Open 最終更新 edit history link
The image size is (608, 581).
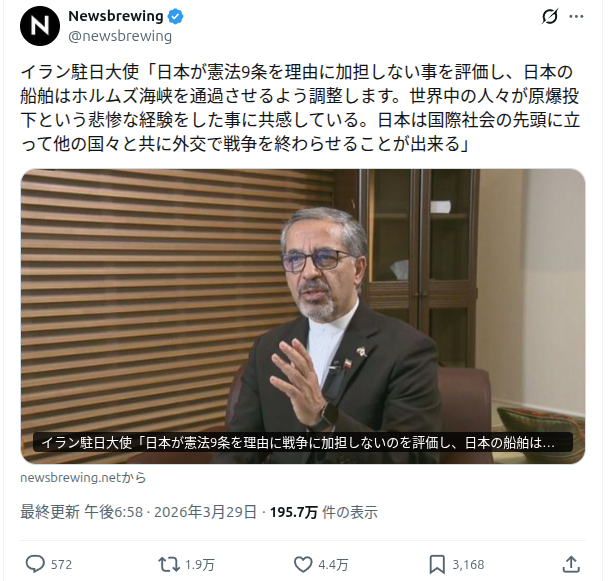(50, 512)
